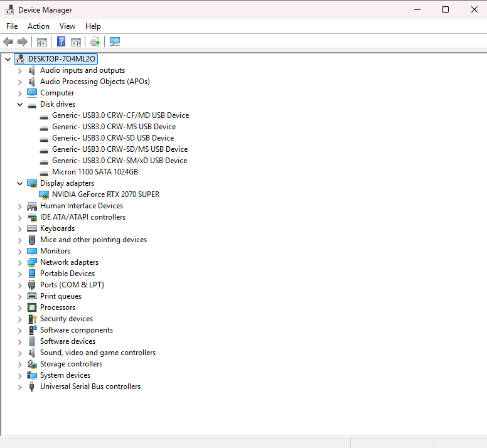Image resolution: width=487 pixels, height=448 pixels.
Task: Click Show/Hide Console Tree toolbar icon
Action: click(x=42, y=42)
